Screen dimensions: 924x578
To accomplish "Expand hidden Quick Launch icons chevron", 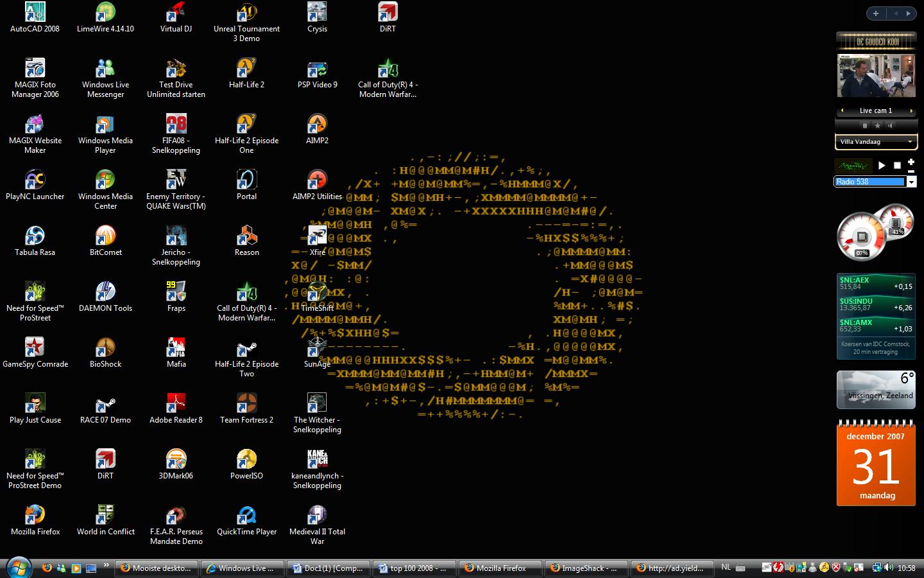I will pos(107,566).
